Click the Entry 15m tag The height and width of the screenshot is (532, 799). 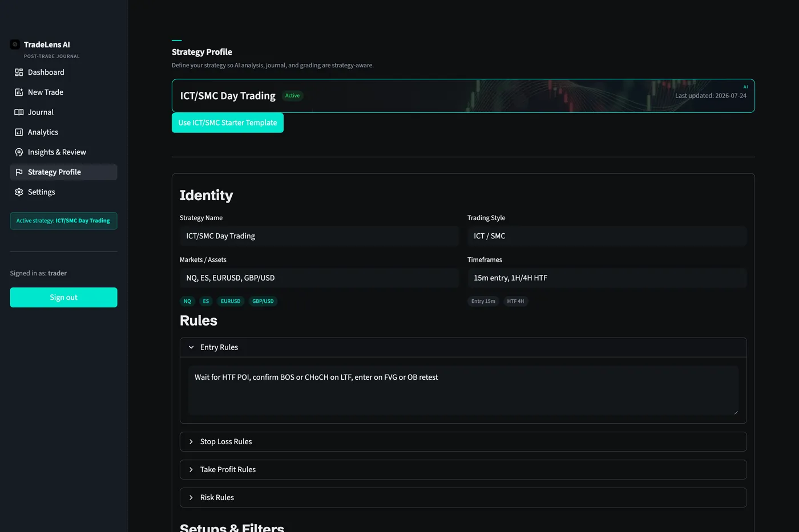point(483,301)
